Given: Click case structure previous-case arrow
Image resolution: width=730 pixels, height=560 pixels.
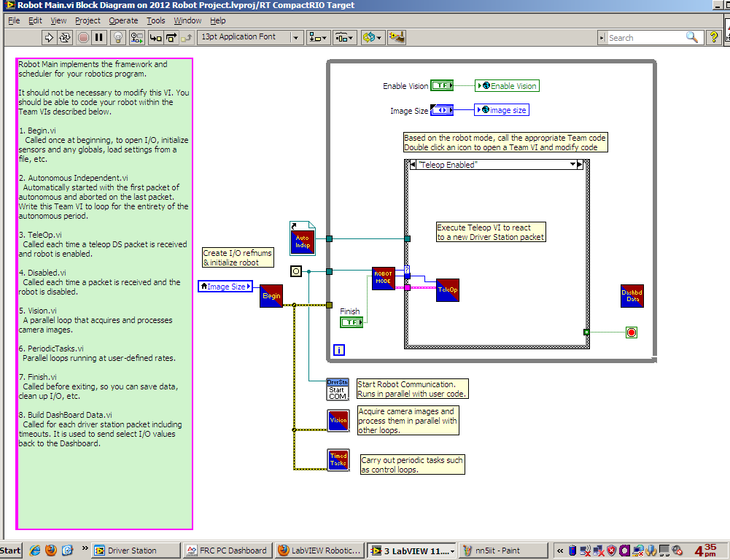Looking at the screenshot, I should 413,165.
